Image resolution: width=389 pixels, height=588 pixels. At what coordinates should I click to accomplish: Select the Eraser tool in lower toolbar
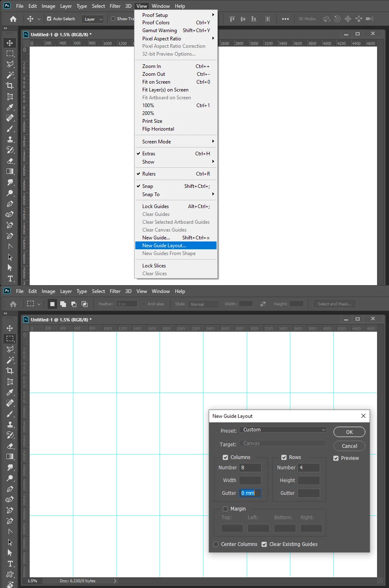tap(10, 446)
